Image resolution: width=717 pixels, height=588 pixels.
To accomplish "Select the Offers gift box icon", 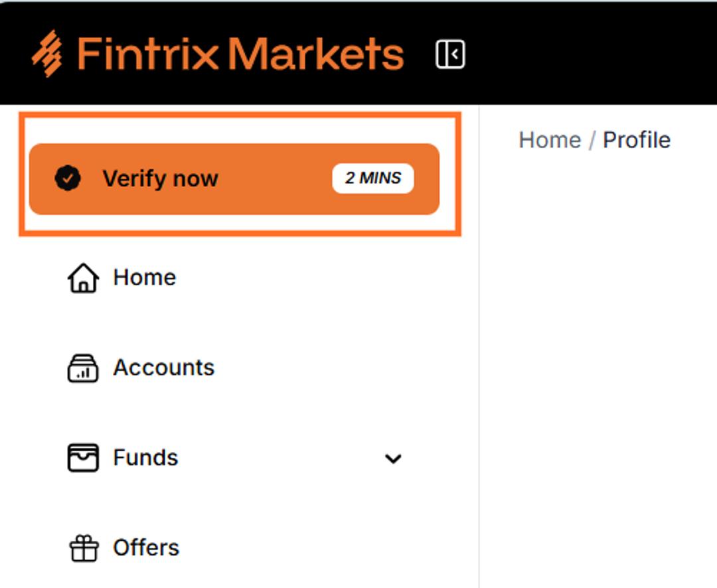I will tap(84, 548).
